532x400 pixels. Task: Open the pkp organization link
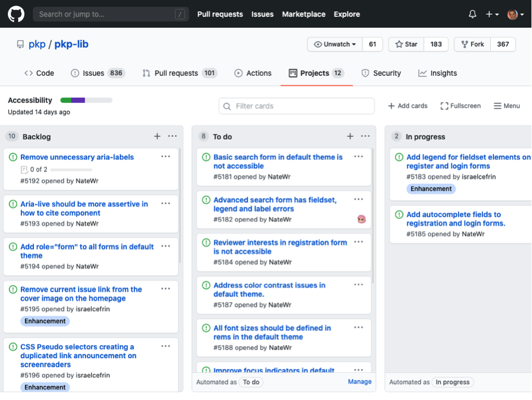(x=37, y=44)
